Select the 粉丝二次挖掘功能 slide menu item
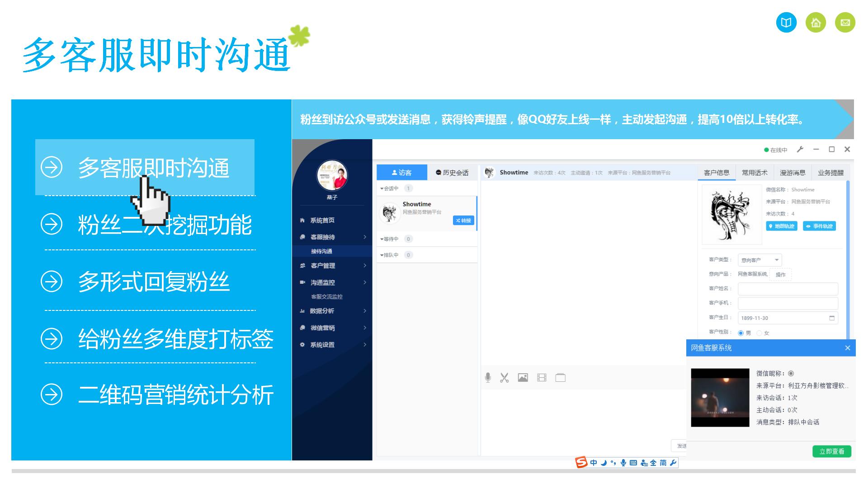 (x=165, y=225)
